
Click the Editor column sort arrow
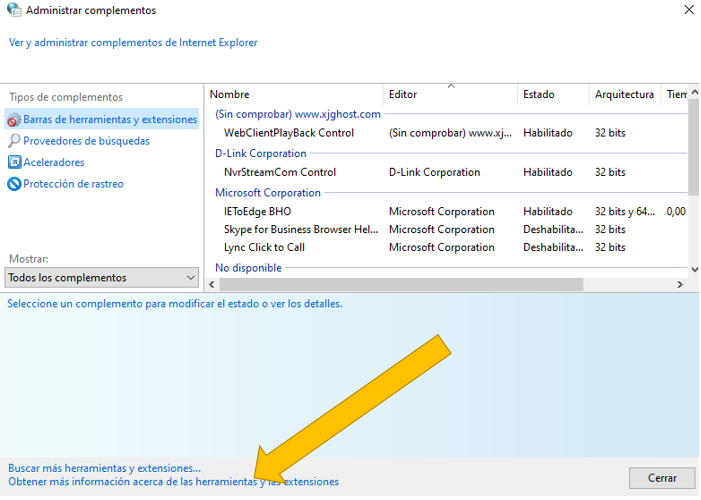click(451, 86)
